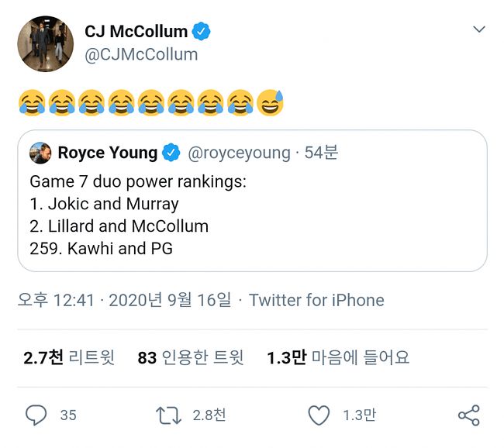Click the Twitter for iPhone source link
The height and width of the screenshot is (448, 504).
[x=316, y=300]
